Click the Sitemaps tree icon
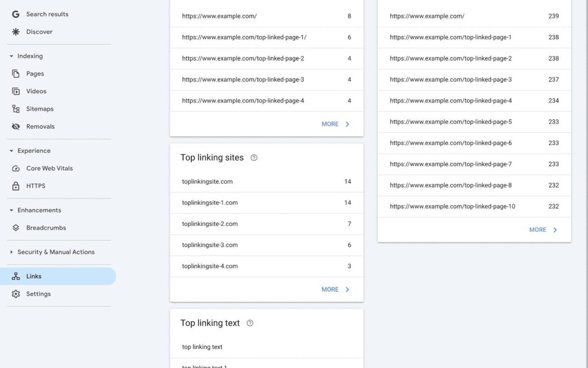 click(16, 109)
